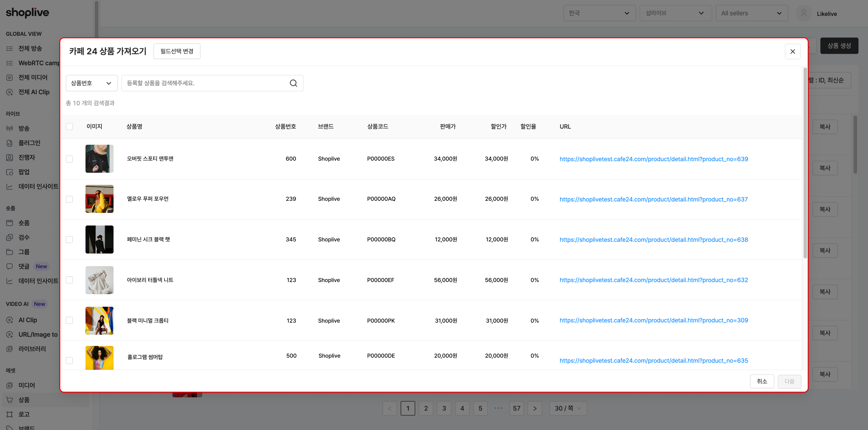
Task: Click the 진행자 host icon
Action: click(9, 157)
